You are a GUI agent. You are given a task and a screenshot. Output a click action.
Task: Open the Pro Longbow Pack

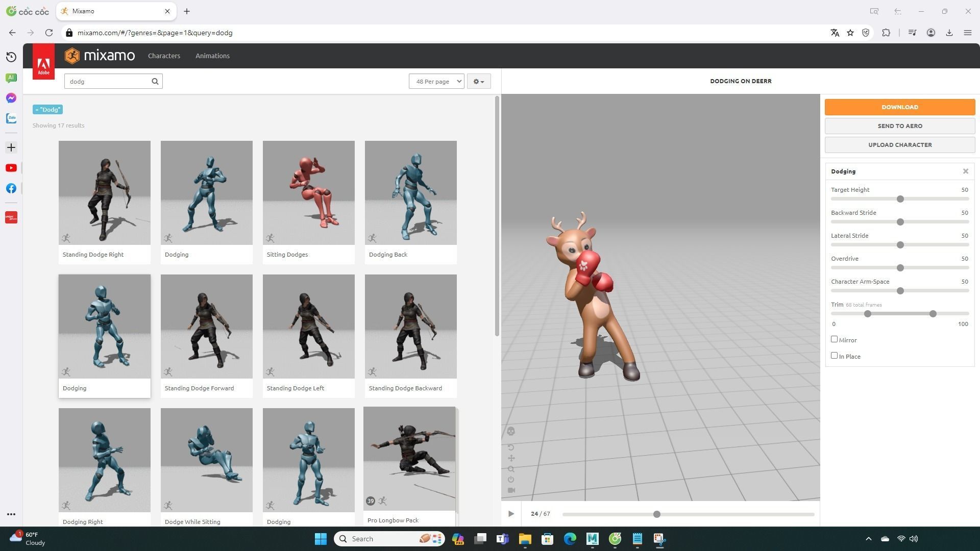[x=409, y=459]
